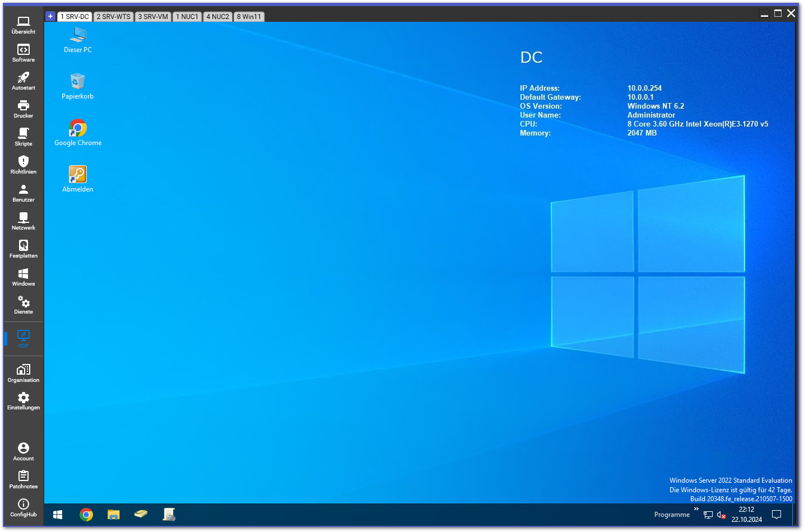This screenshot has height=532, width=804.
Task: Switch to the 3 SRV-VM tab
Action: (x=153, y=17)
